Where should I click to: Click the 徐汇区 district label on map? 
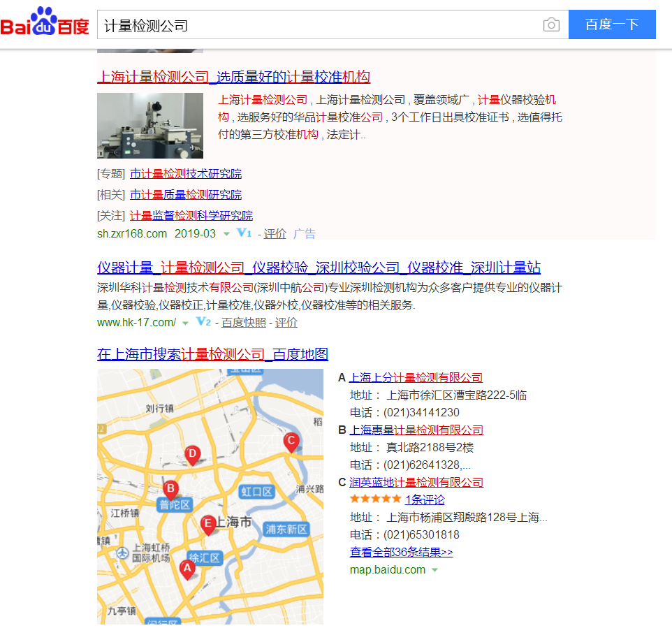click(205, 558)
